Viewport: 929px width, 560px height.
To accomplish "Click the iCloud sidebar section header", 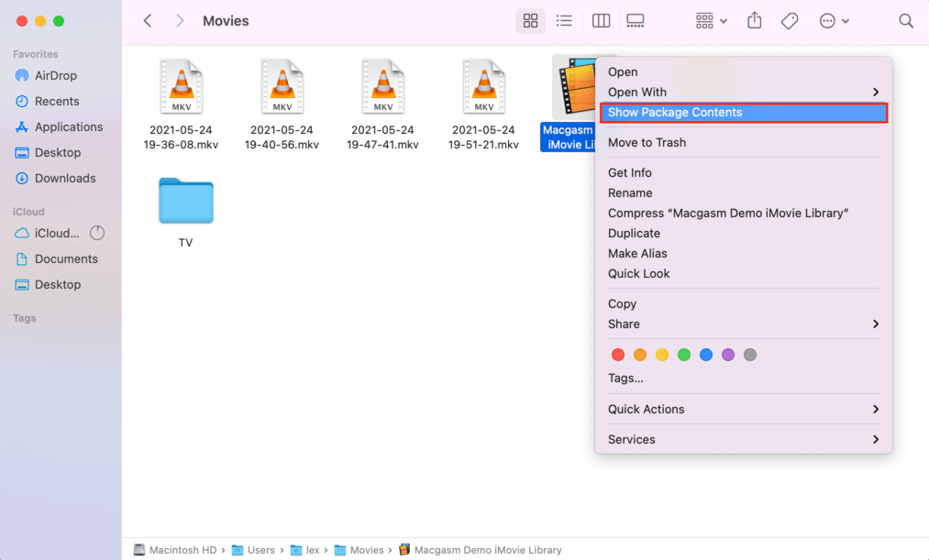I will (28, 212).
